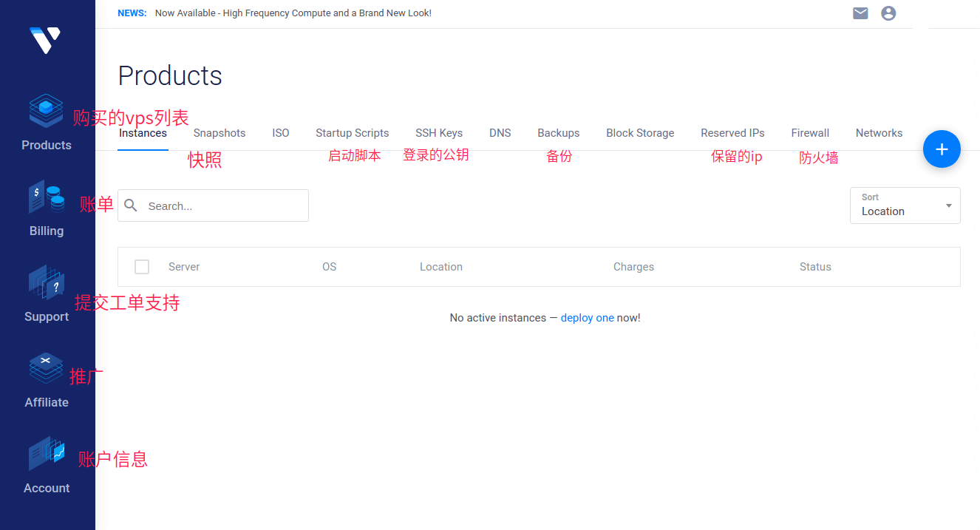The image size is (980, 530).
Task: Open the mail envelope notifications icon
Action: pos(860,13)
